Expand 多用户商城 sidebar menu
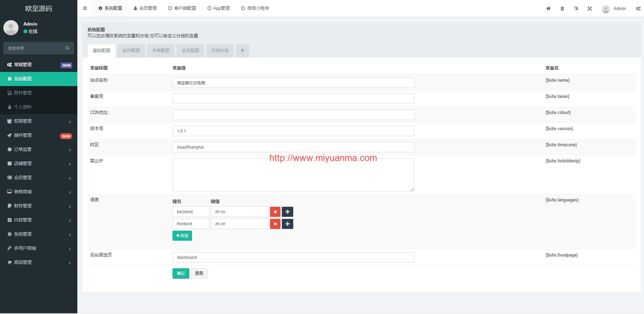The width and height of the screenshot is (644, 314). (39, 248)
